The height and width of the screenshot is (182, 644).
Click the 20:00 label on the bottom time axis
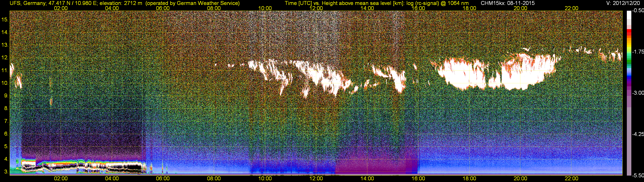click(521, 179)
